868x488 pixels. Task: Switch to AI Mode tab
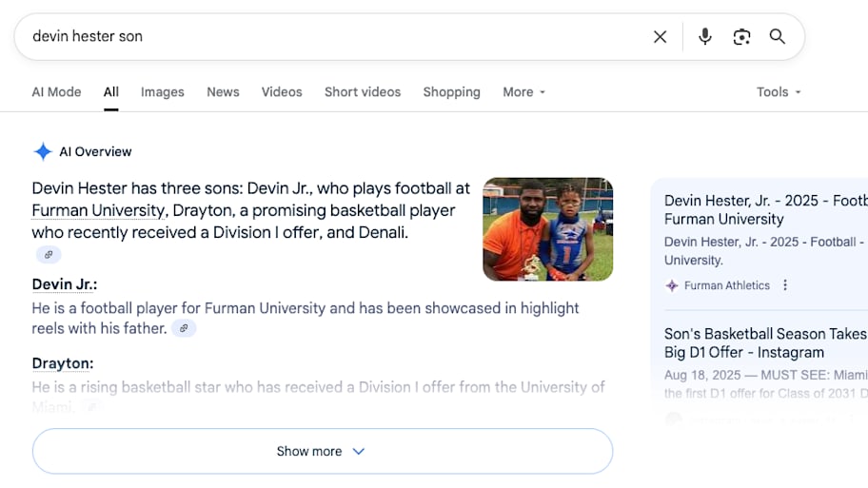pyautogui.click(x=56, y=92)
